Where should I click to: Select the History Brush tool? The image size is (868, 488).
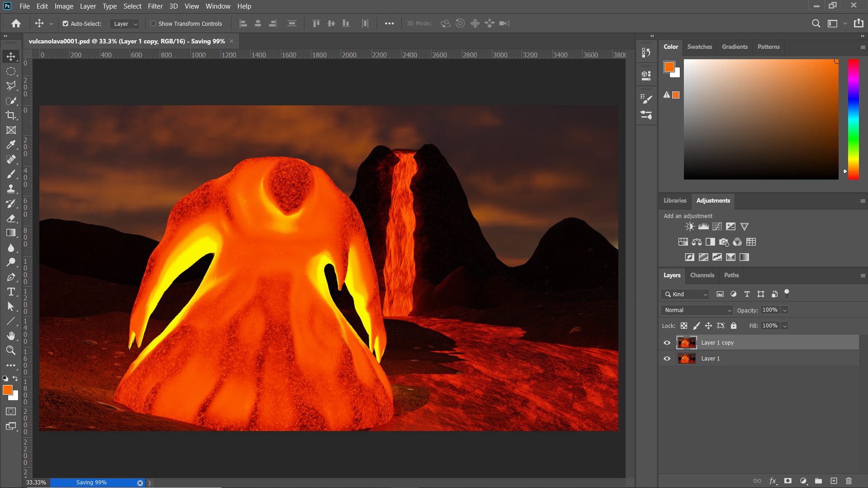(x=11, y=204)
